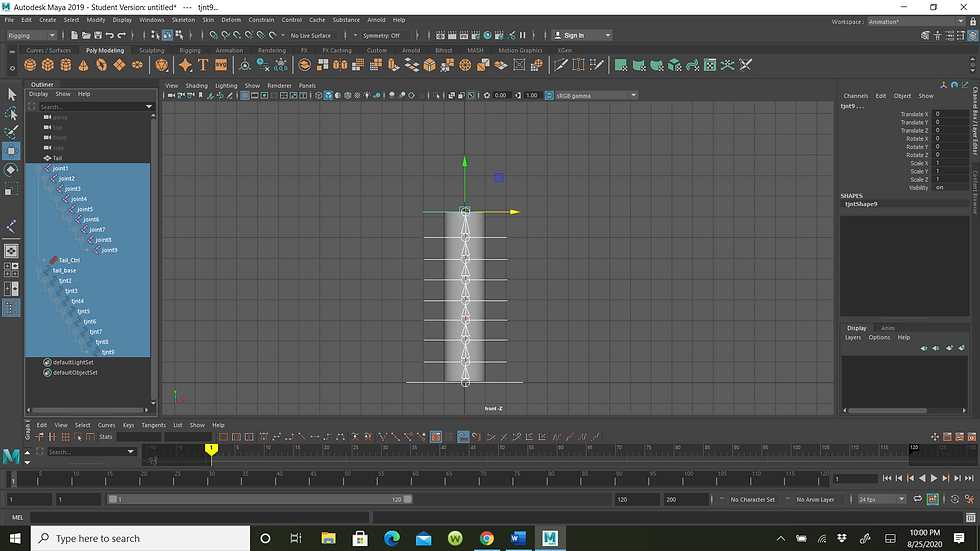980x551 pixels.
Task: Switch to the Anim layer tab
Action: [x=888, y=328]
